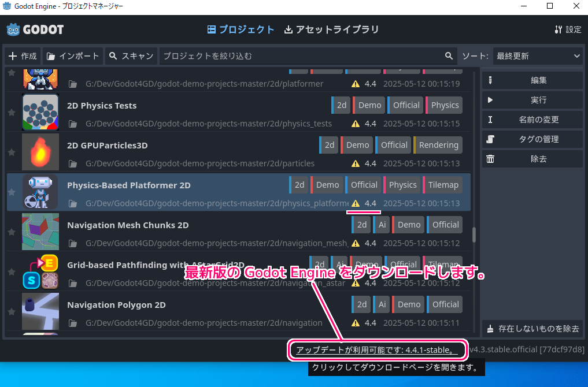
Task: Click Demo tag on Navigation Polygon 2D
Action: pos(408,304)
